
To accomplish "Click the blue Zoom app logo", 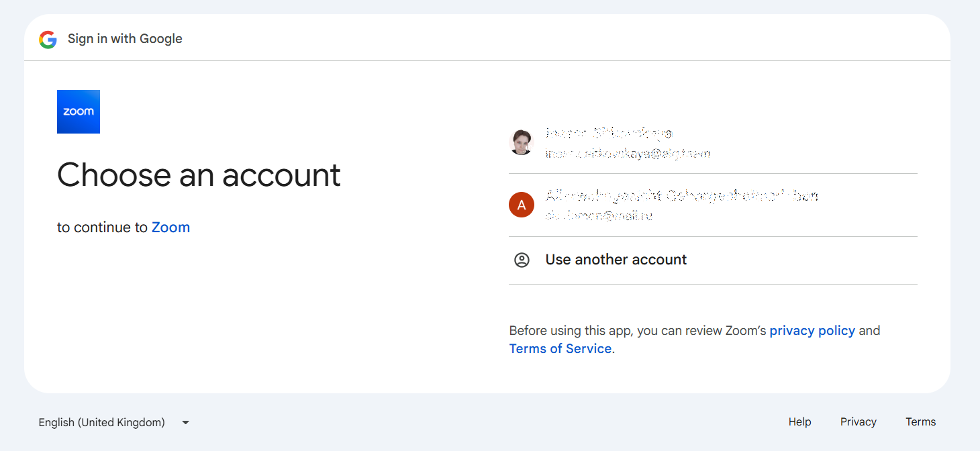I will pos(79,111).
